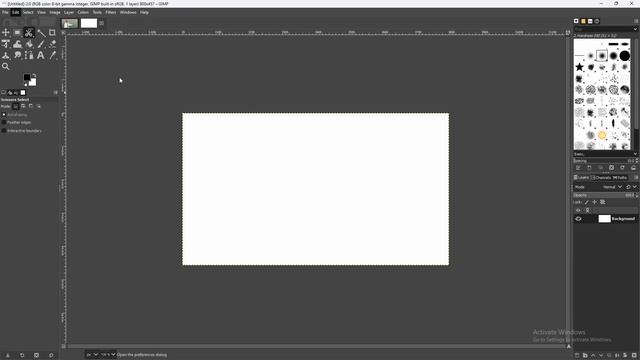Viewport: 640px width, 360px height.
Task: Enable the Interactive boundary checkbox
Action: tap(4, 131)
